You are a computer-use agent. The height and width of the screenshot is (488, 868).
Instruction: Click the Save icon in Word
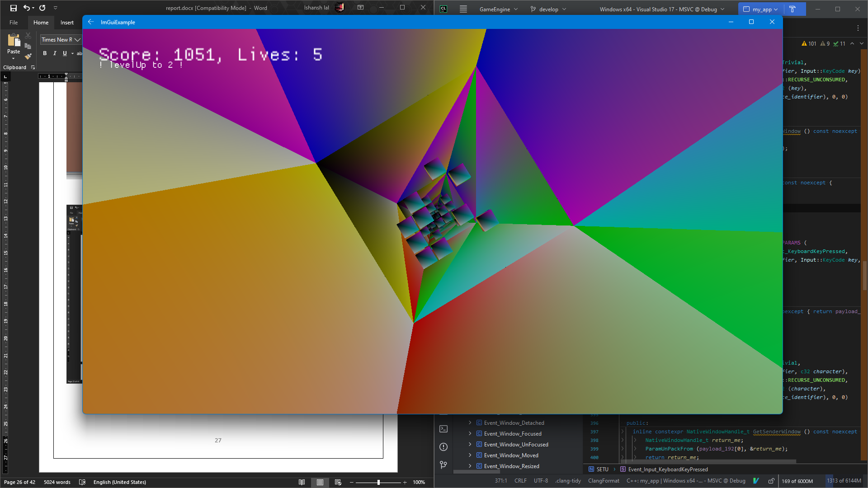[14, 8]
